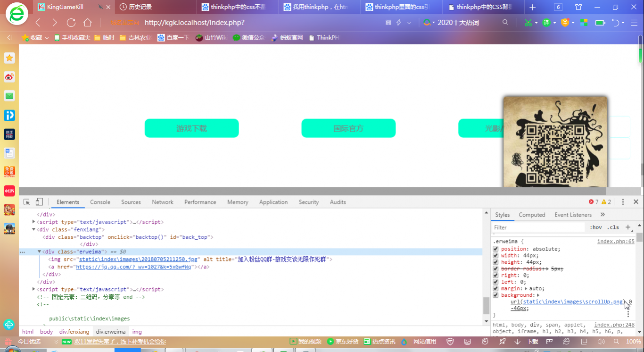Click the sidebar bottom teal add-app icon
This screenshot has width=644, height=352.
pos(9,325)
